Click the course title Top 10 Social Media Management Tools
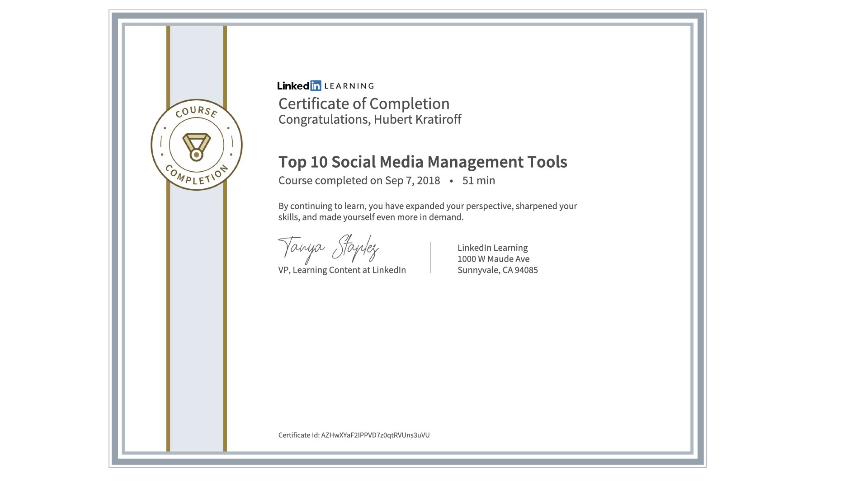868x488 pixels. coord(422,162)
